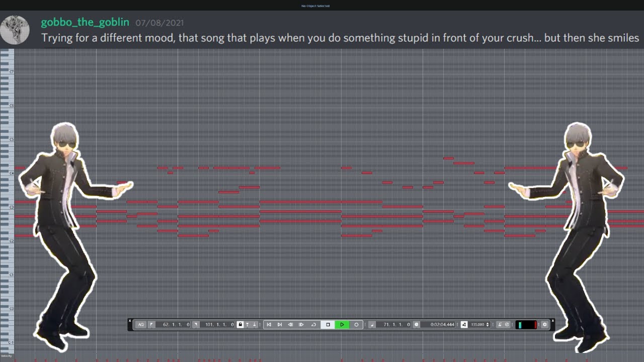The height and width of the screenshot is (362, 644).
Task: Go to next marker or end
Action: [x=280, y=324]
